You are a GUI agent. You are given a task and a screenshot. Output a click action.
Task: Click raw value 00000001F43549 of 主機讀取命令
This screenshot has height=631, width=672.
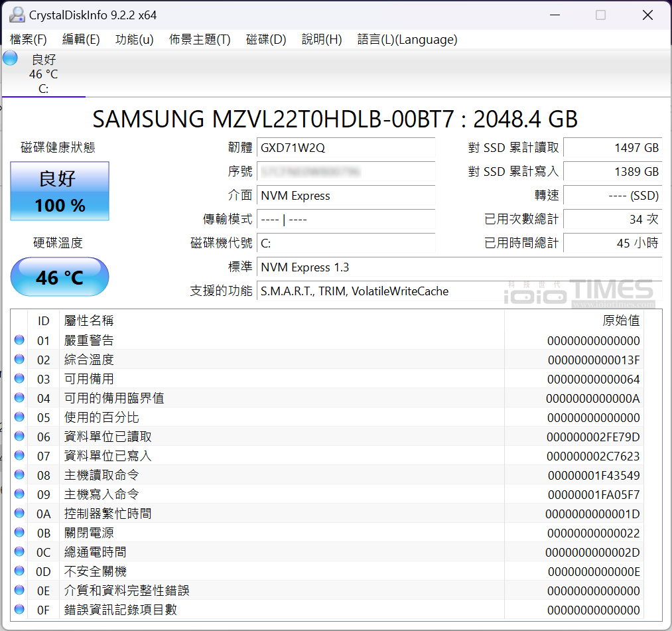tap(594, 475)
